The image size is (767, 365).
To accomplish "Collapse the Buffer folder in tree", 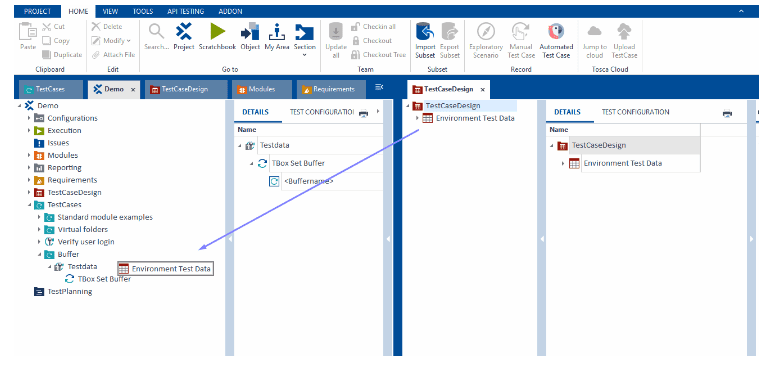I will (x=39, y=254).
